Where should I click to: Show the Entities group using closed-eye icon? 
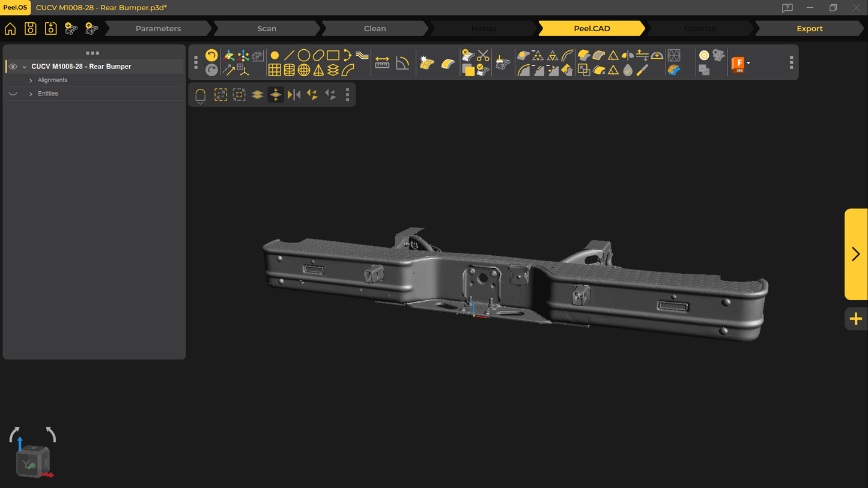pyautogui.click(x=13, y=94)
